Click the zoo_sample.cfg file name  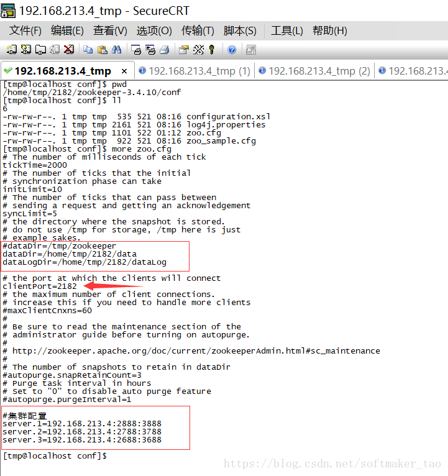(x=221, y=141)
